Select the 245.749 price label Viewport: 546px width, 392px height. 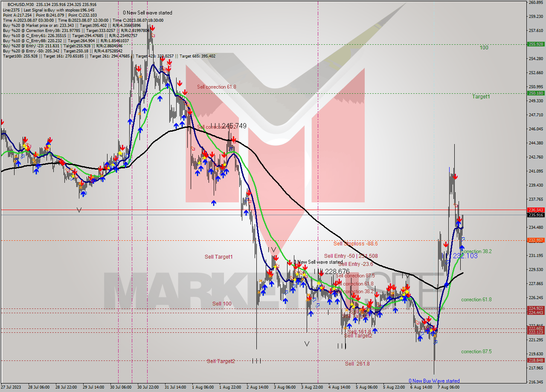[234, 126]
